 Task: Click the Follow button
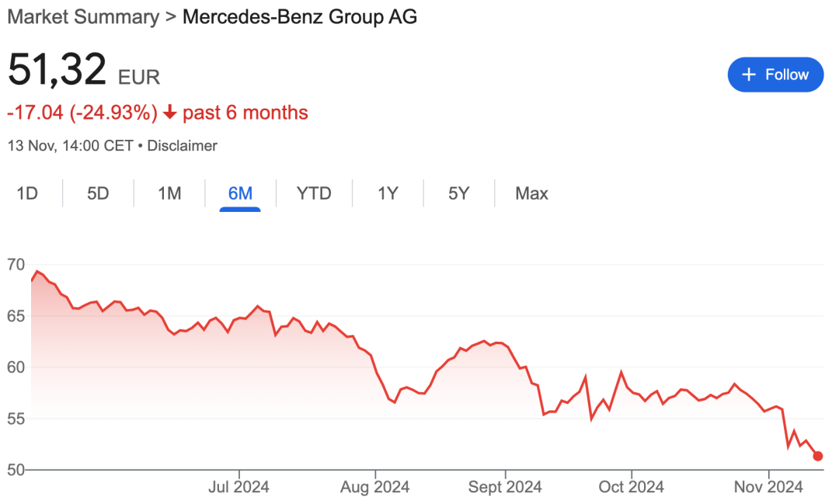[775, 75]
